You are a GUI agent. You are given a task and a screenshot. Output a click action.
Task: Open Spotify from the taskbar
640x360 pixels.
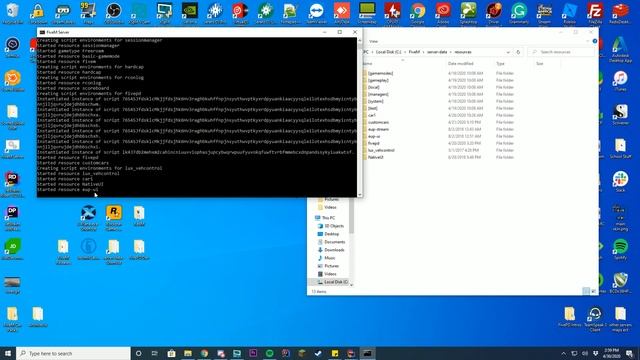point(269,353)
